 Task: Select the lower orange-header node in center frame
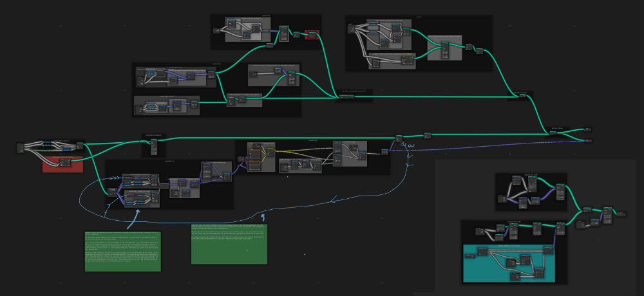pyautogui.click(x=254, y=166)
